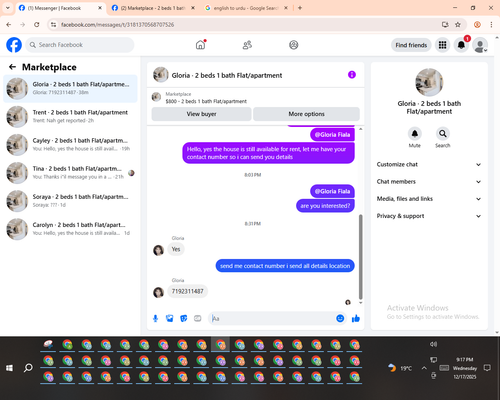This screenshot has width=500, height=400.
Task: Switch to the Marketplace 2 beds tab
Action: coord(153,8)
